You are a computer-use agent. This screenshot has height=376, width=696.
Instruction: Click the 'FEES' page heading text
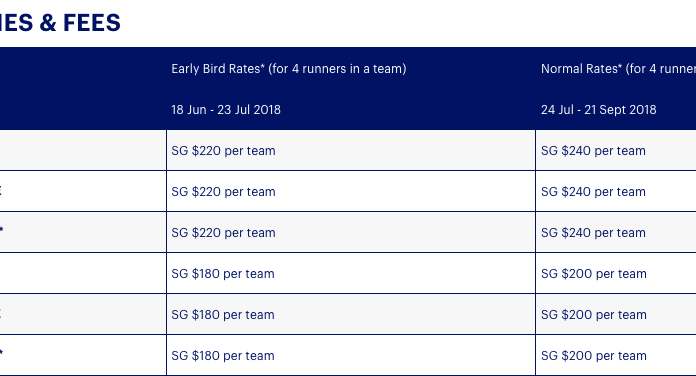(x=91, y=23)
